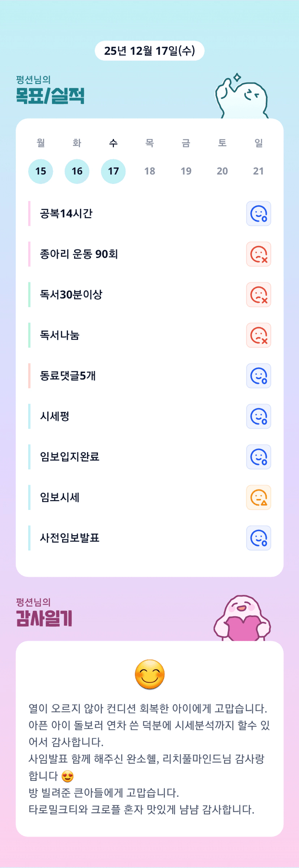Screen dimensions: 299x868
Task: Click the failed status icon for 독서30분이상
Action: [x=259, y=295]
